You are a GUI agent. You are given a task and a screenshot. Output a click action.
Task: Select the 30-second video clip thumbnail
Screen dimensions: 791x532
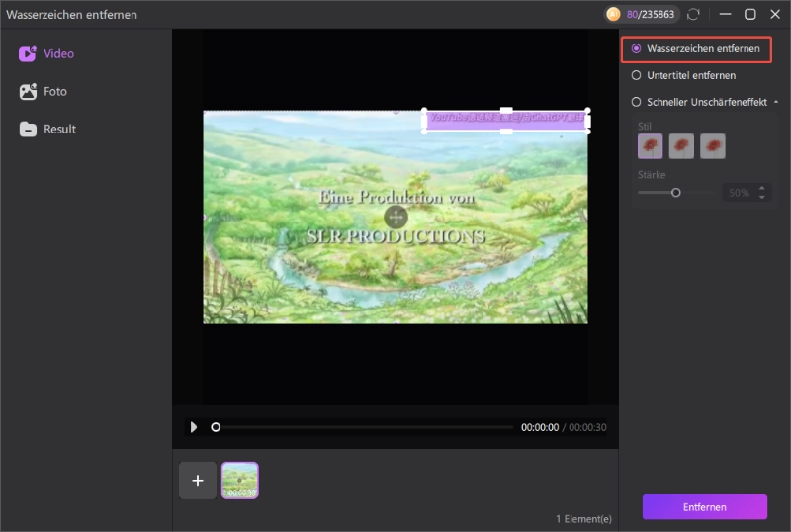240,480
